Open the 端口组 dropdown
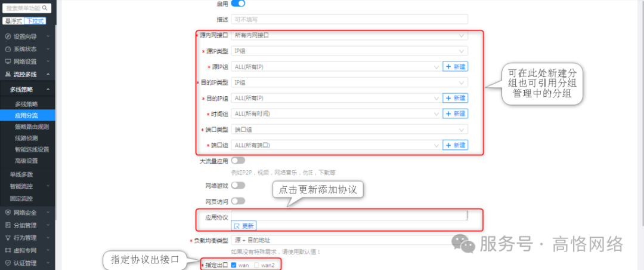This screenshot has width=644, height=270. click(336, 145)
